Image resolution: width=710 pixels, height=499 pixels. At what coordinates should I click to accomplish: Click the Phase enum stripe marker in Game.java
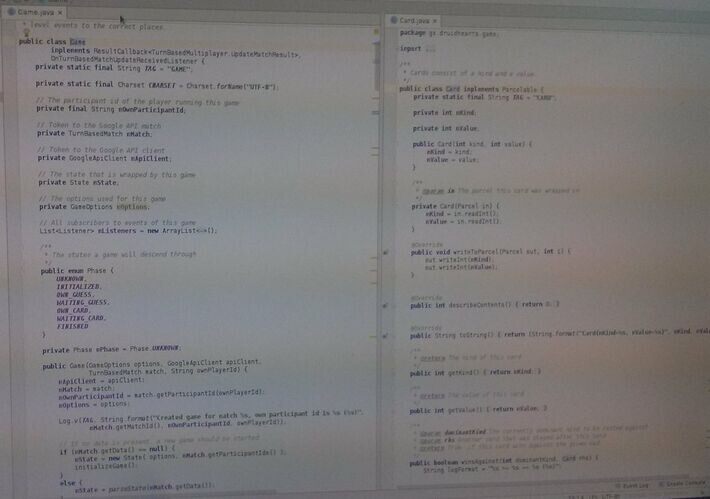(374, 271)
